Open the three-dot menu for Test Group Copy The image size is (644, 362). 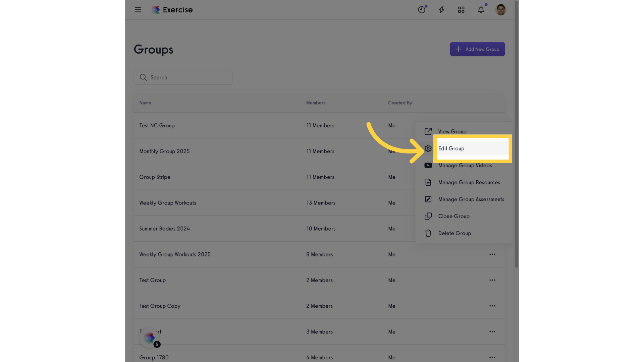[492, 306]
